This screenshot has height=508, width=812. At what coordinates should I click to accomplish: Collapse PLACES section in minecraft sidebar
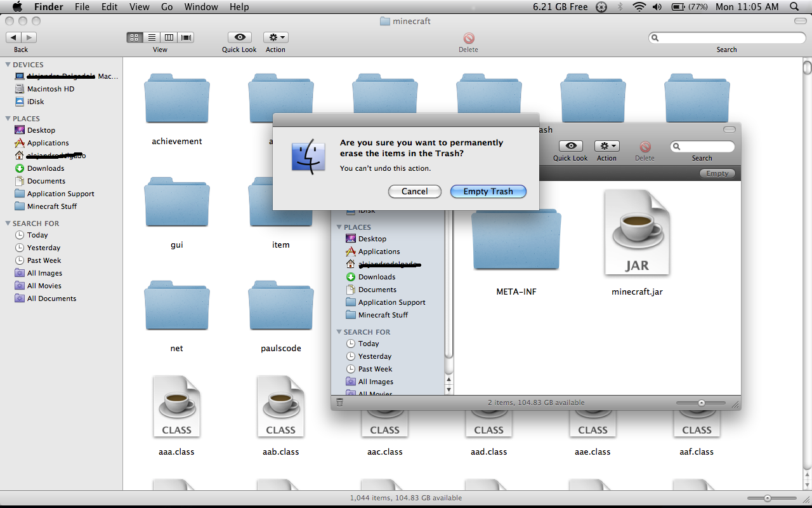click(8, 119)
